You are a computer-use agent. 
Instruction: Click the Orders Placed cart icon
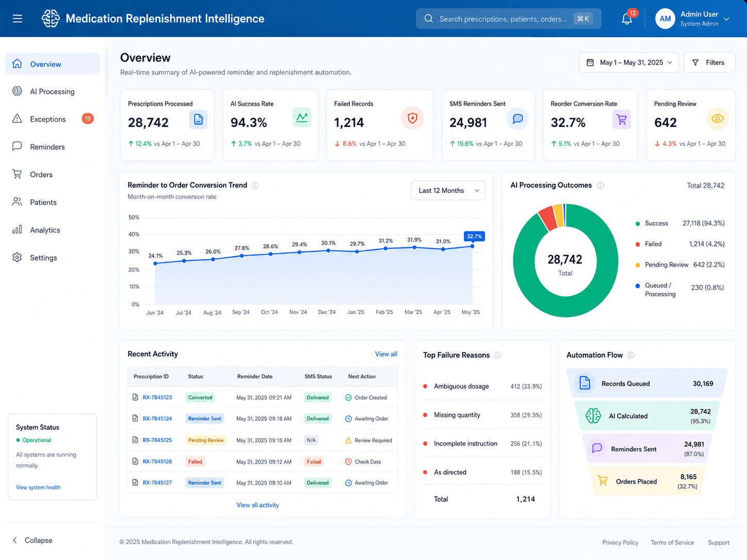point(603,481)
